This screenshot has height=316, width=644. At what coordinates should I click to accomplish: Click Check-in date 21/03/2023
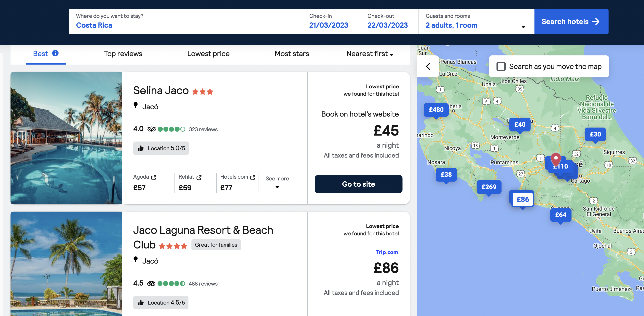click(331, 22)
